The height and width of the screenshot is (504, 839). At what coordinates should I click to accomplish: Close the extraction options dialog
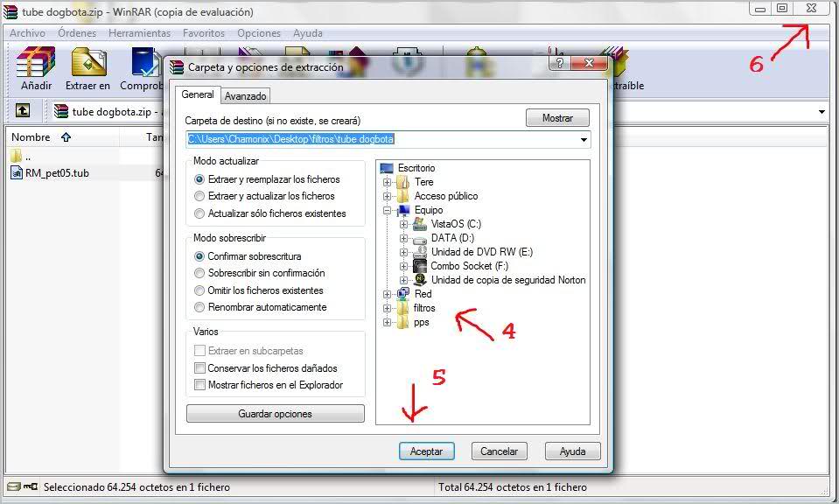(589, 63)
